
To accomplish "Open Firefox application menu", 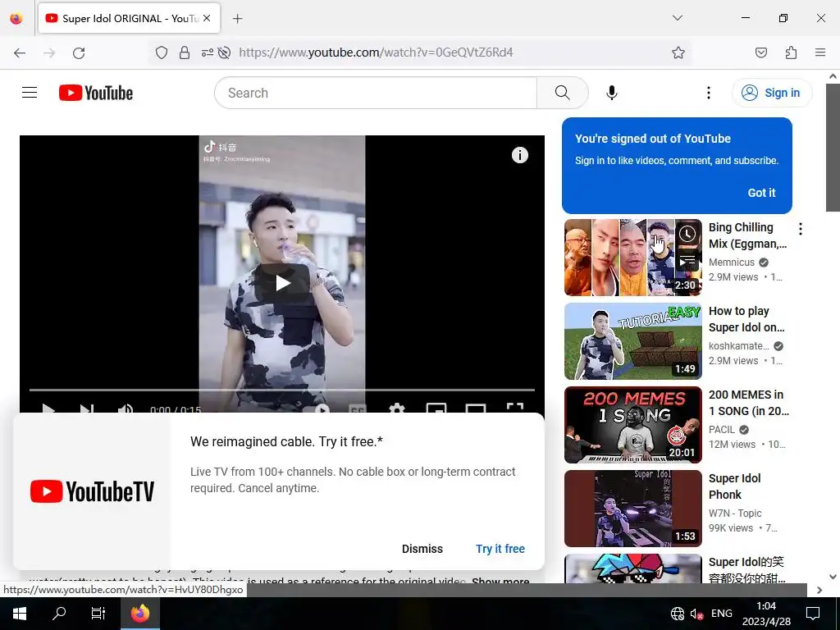I will pyautogui.click(x=820, y=52).
